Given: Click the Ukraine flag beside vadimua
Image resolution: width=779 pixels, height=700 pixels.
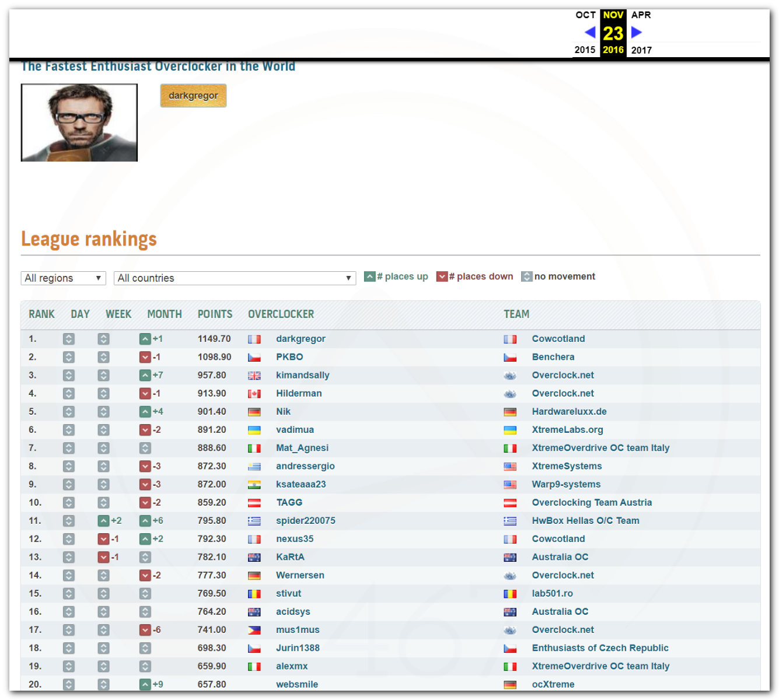Looking at the screenshot, I should click(x=254, y=430).
